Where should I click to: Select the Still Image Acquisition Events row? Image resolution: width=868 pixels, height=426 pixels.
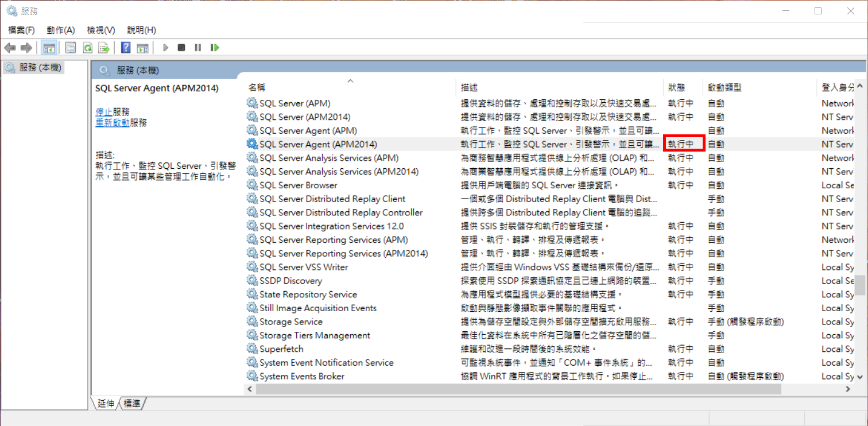point(550,308)
